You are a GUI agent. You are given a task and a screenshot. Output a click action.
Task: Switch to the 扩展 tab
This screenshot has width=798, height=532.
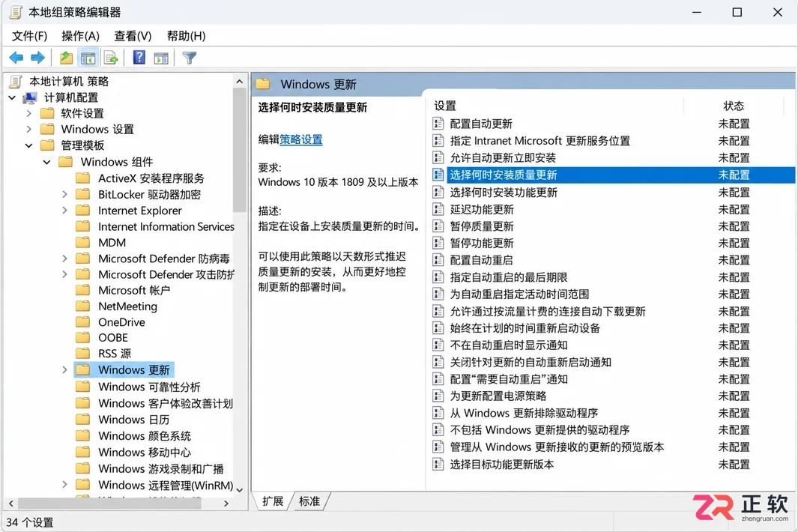[273, 501]
